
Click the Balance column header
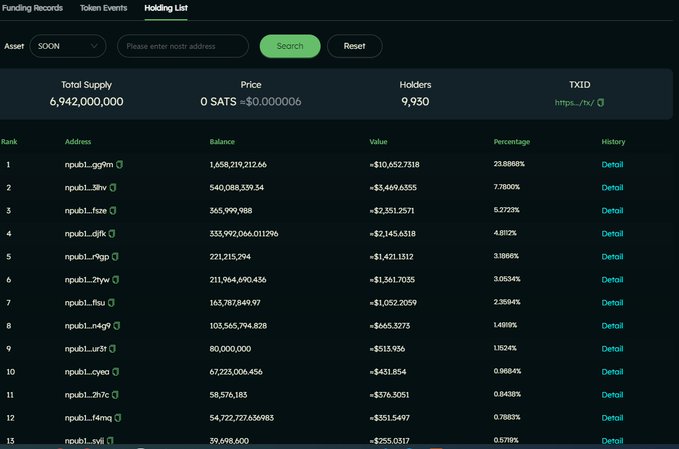coord(222,142)
